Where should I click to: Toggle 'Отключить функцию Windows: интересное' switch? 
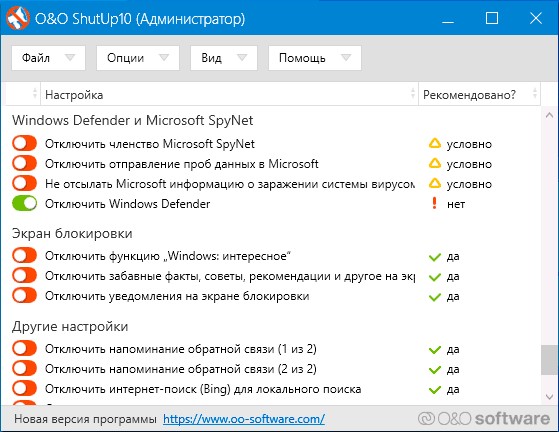coord(25,256)
